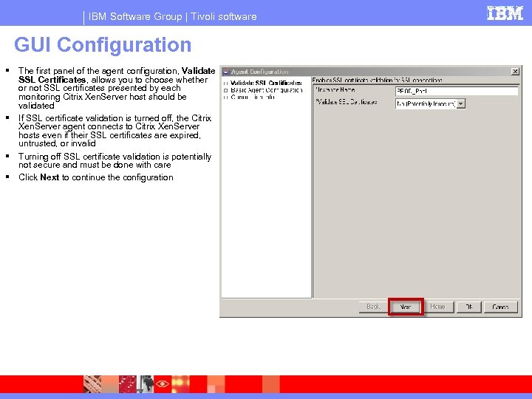
Task: Click the IBM logo in the slide header
Action: pyautogui.click(x=505, y=13)
